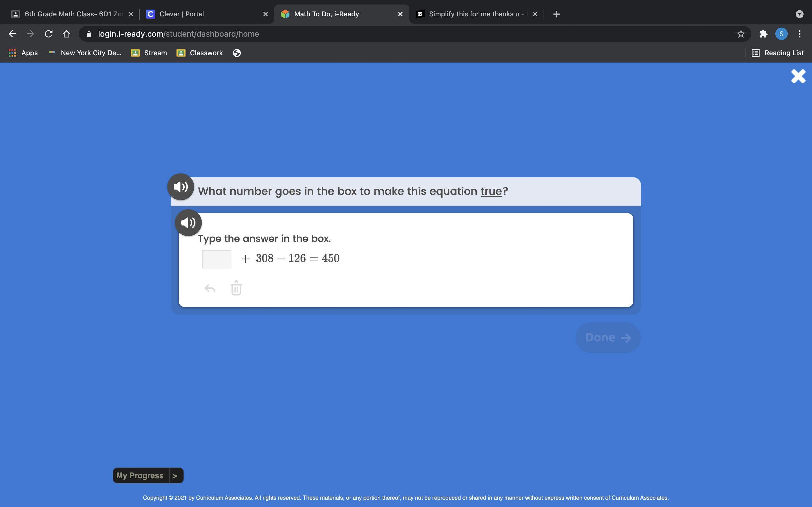Expand the My Progress panel

pos(148,475)
